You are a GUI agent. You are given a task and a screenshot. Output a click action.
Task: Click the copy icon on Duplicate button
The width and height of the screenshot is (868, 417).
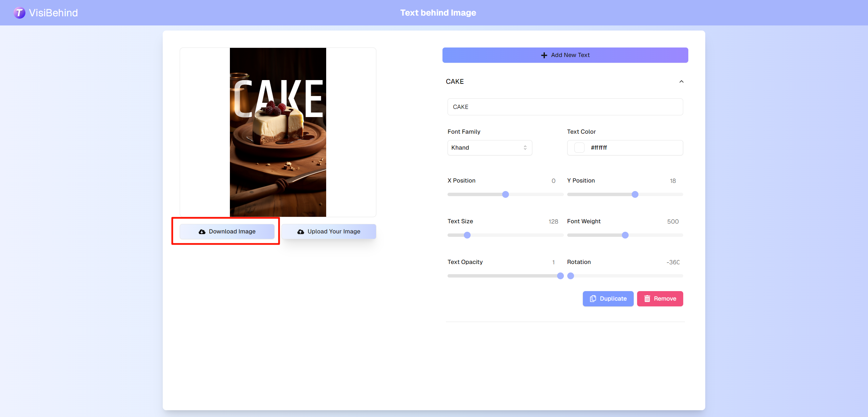593,299
